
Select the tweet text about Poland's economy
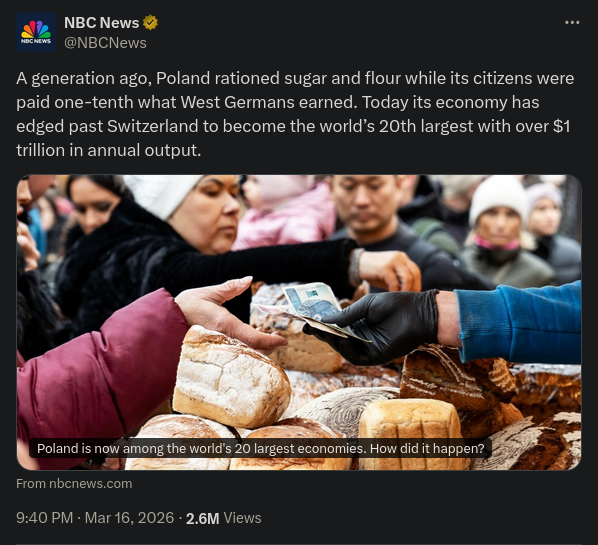[295, 114]
